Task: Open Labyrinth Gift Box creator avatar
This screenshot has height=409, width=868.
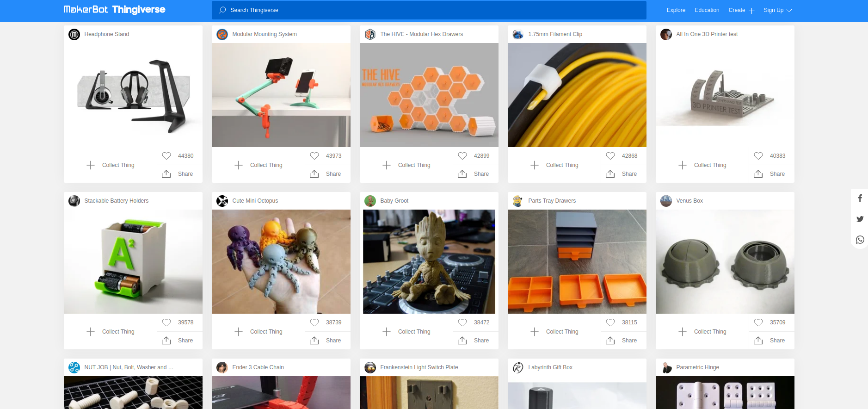Action: [x=518, y=367]
